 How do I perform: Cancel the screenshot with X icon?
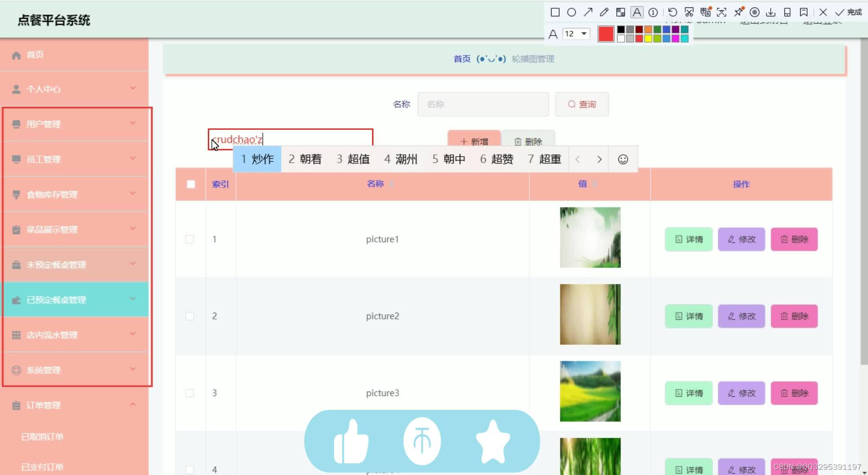(823, 12)
